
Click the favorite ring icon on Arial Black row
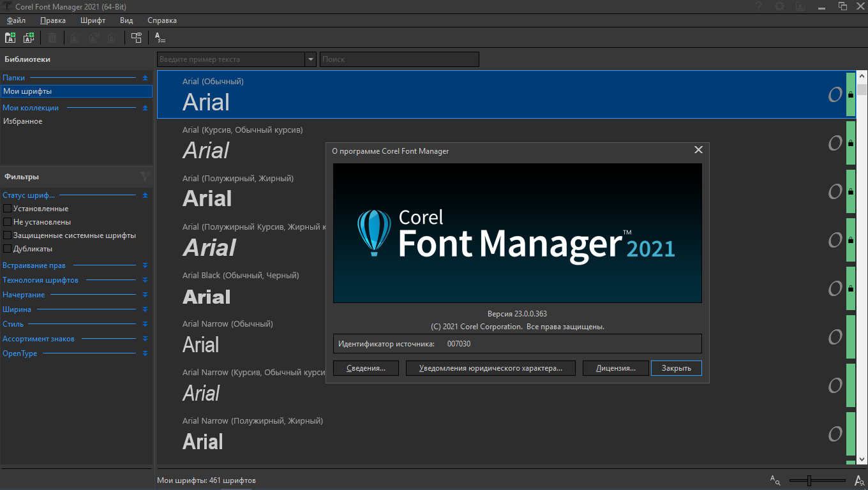click(835, 288)
